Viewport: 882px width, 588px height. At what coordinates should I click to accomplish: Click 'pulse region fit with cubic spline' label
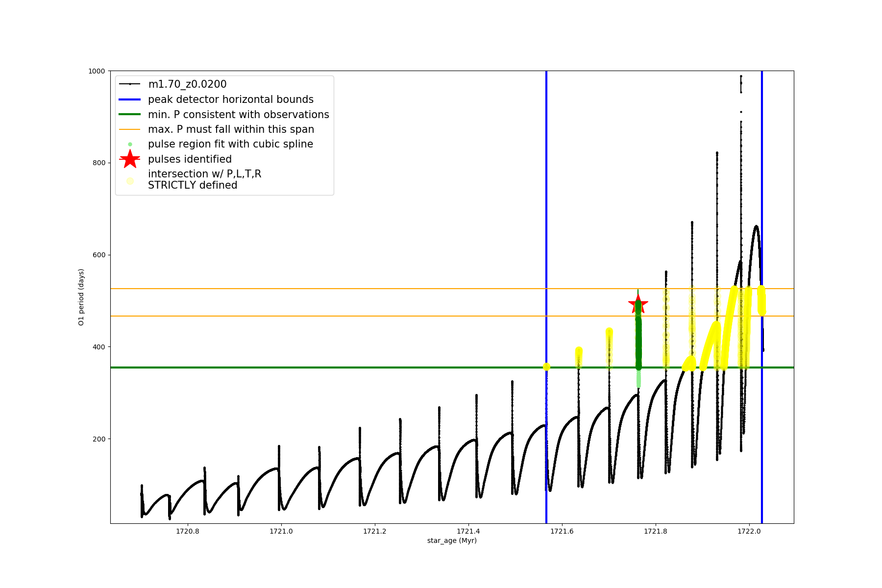coord(230,144)
